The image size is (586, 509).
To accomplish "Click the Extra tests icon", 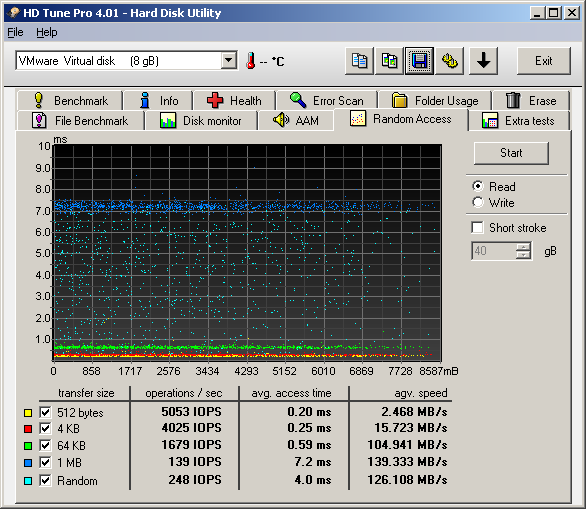I will click(490, 121).
